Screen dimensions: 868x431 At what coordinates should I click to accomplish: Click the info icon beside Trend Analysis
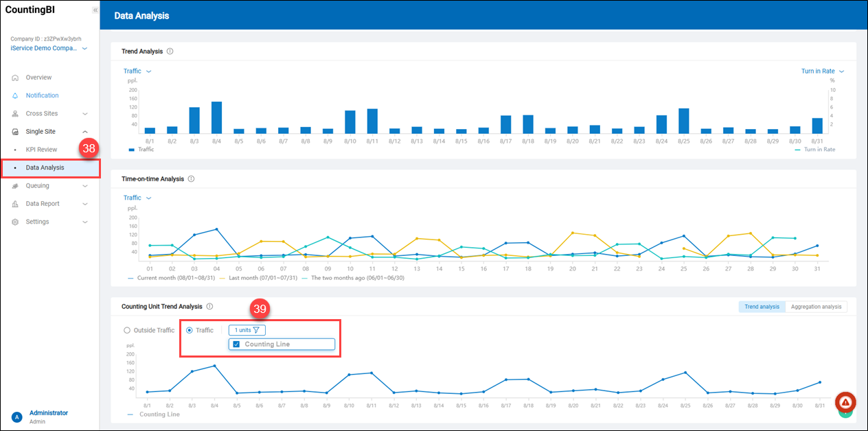[x=170, y=51]
